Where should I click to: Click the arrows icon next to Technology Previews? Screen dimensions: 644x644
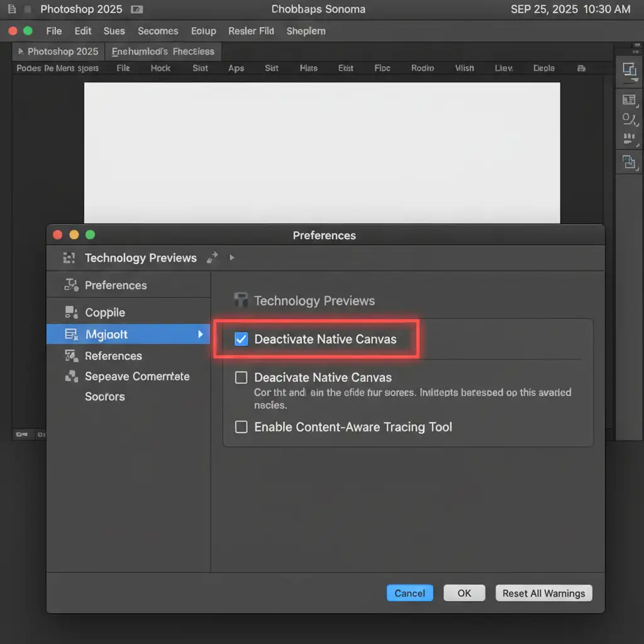point(213,257)
